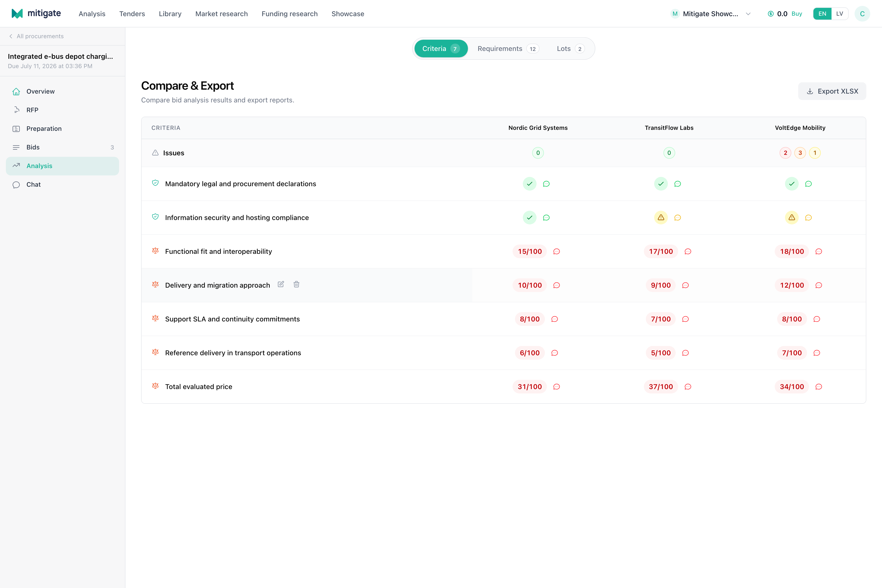Click TransitFlow Labs issues count badge

[669, 153]
